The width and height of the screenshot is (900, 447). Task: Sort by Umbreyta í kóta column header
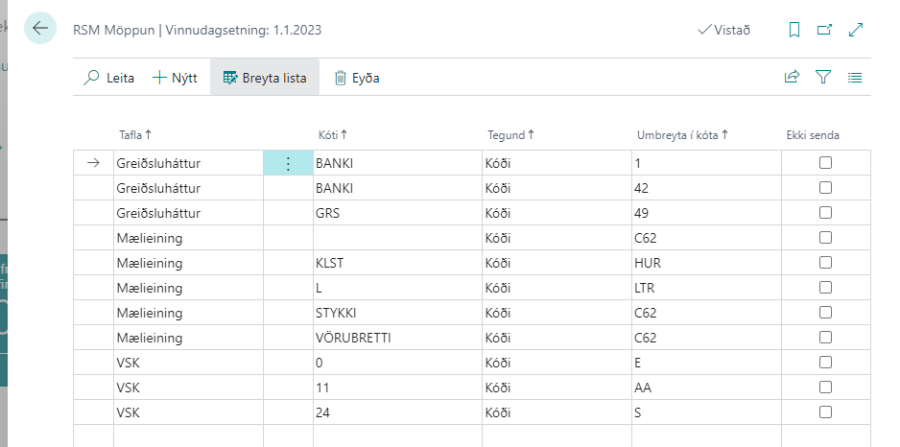(x=682, y=135)
